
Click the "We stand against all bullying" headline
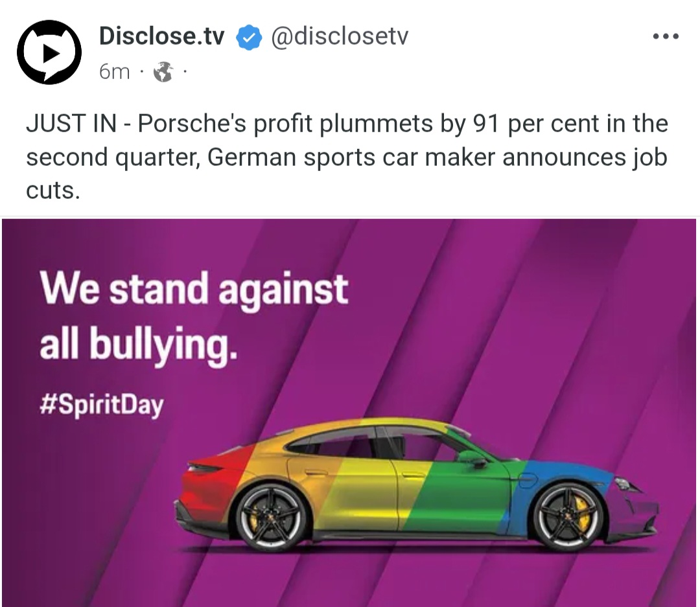[194, 317]
